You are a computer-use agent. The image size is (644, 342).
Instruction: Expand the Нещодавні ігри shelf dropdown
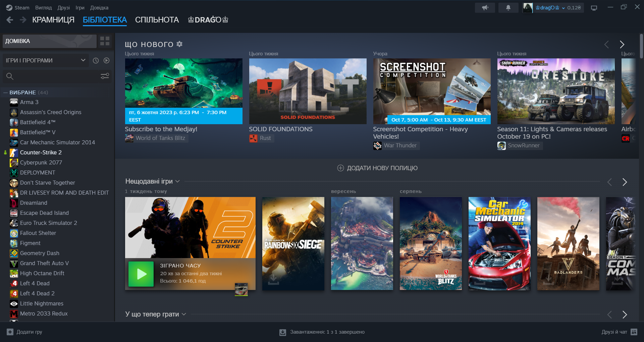pyautogui.click(x=177, y=182)
